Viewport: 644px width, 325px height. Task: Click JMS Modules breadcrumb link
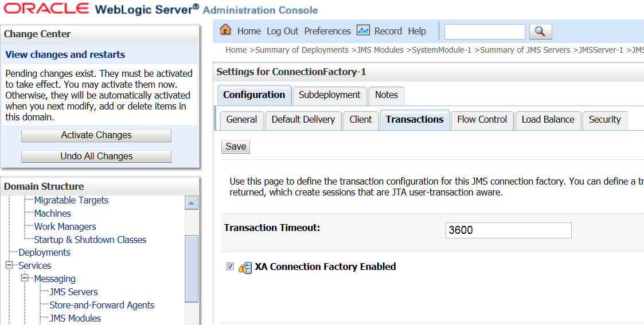point(380,50)
